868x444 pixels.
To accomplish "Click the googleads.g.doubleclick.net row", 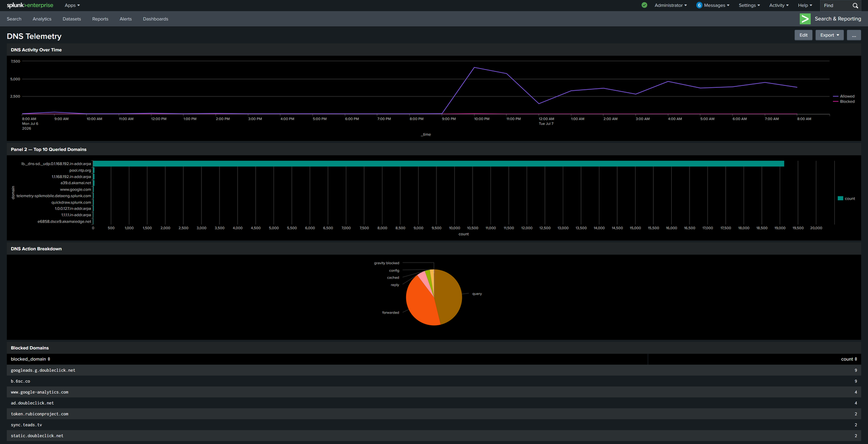I will pyautogui.click(x=434, y=370).
